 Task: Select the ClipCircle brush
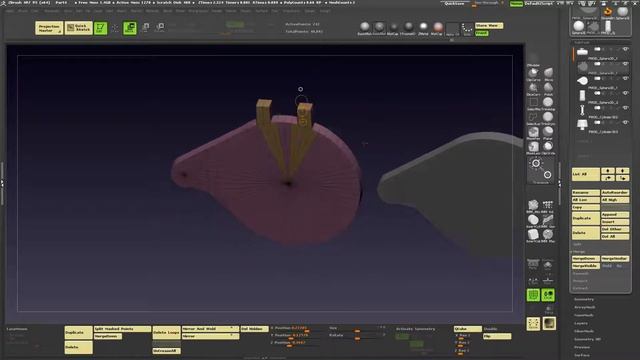tap(548, 148)
